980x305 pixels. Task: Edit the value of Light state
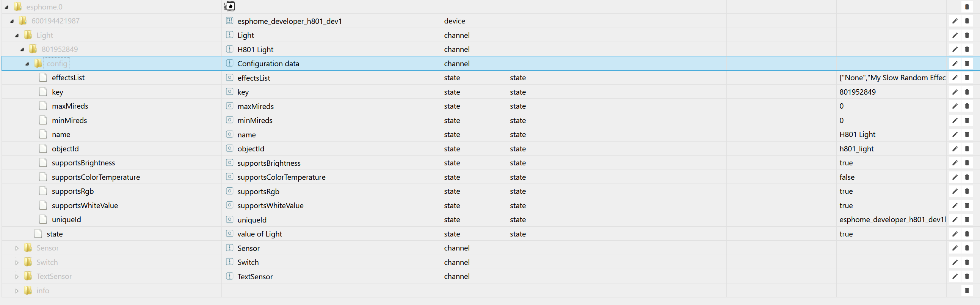(x=955, y=234)
